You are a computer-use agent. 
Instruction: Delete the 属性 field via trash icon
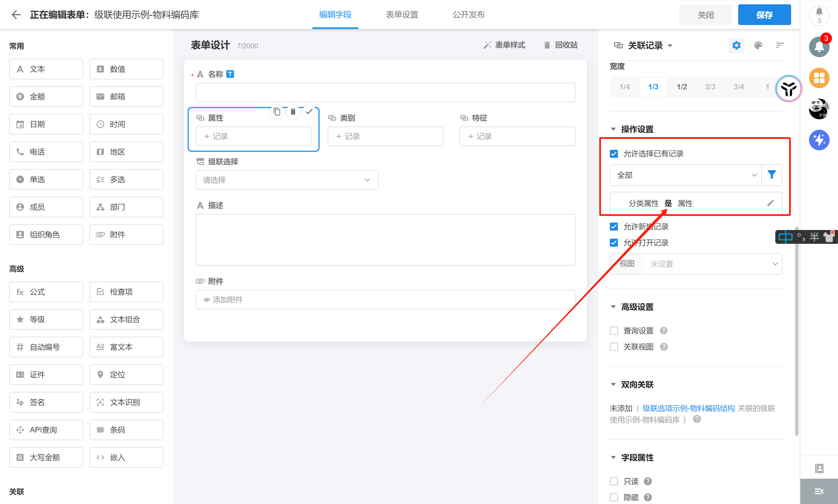coord(293,111)
